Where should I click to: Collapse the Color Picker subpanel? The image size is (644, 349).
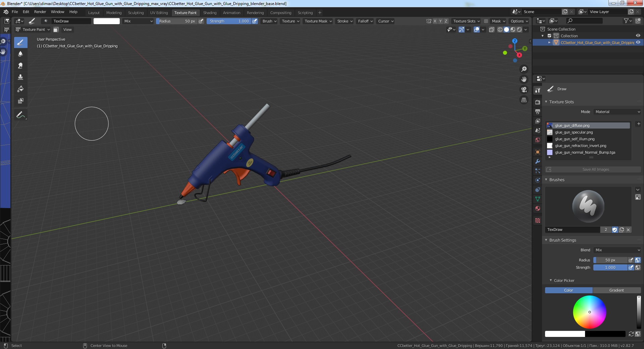(x=551, y=280)
